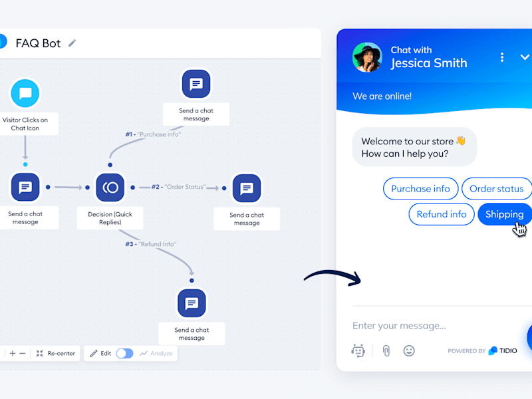Open the three-dot chat options menu
The height and width of the screenshot is (399, 532).
coord(502,57)
